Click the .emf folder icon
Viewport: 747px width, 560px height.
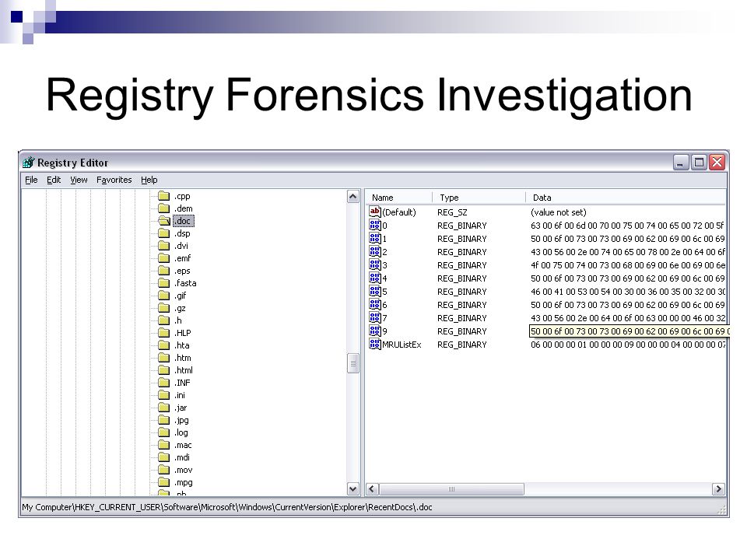coord(164,258)
